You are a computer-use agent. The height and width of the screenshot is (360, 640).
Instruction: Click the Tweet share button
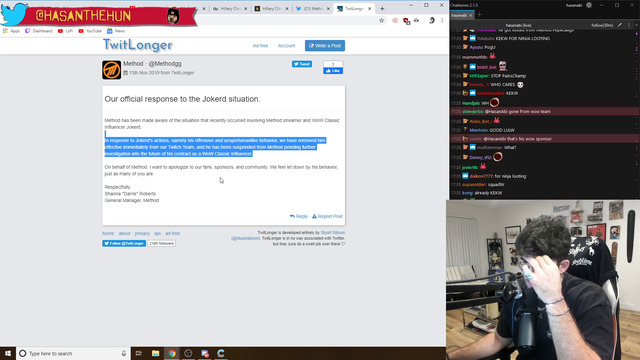pyautogui.click(x=302, y=64)
